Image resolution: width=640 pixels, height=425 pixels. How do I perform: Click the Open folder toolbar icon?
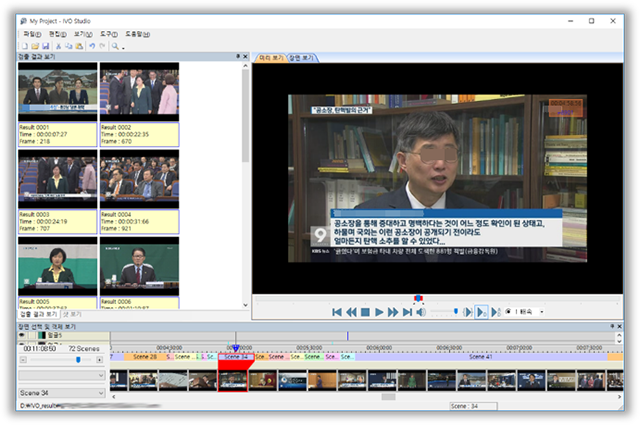click(x=35, y=46)
